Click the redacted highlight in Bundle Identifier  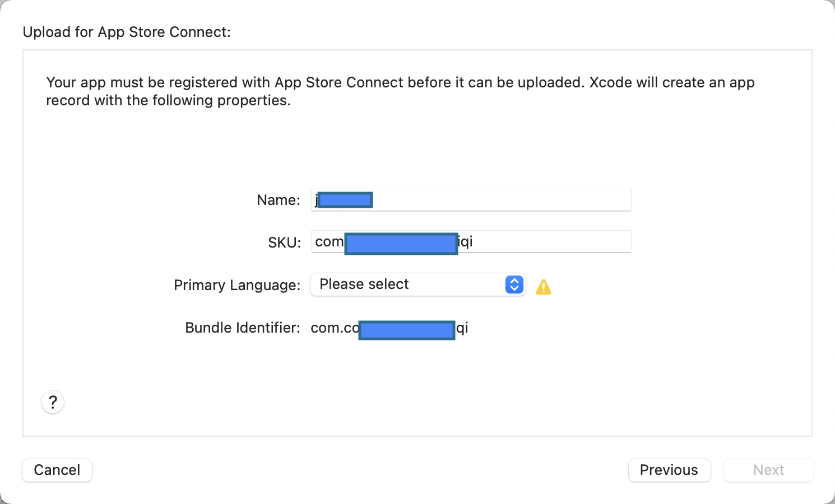click(407, 330)
